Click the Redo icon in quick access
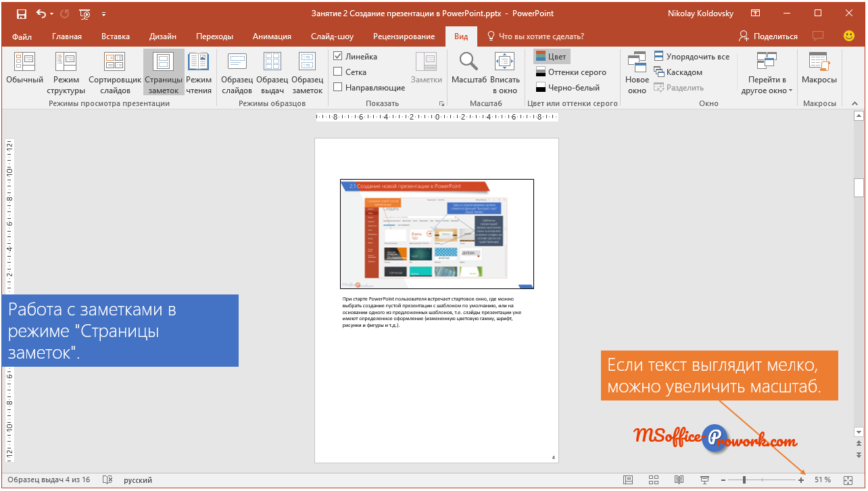Viewport: 868px width, 491px height. pos(64,14)
